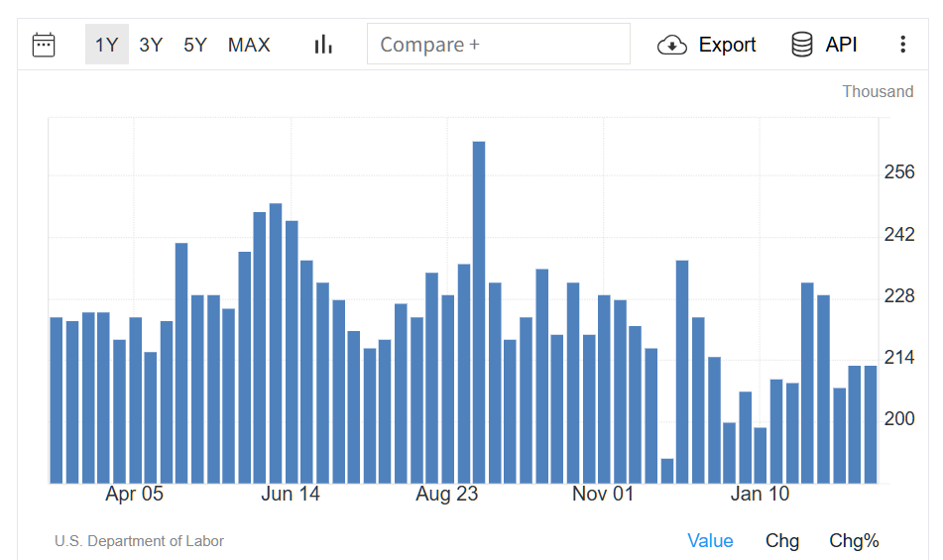Image resolution: width=943 pixels, height=560 pixels.
Task: Click the rightmost bar in the chart
Action: (x=871, y=424)
